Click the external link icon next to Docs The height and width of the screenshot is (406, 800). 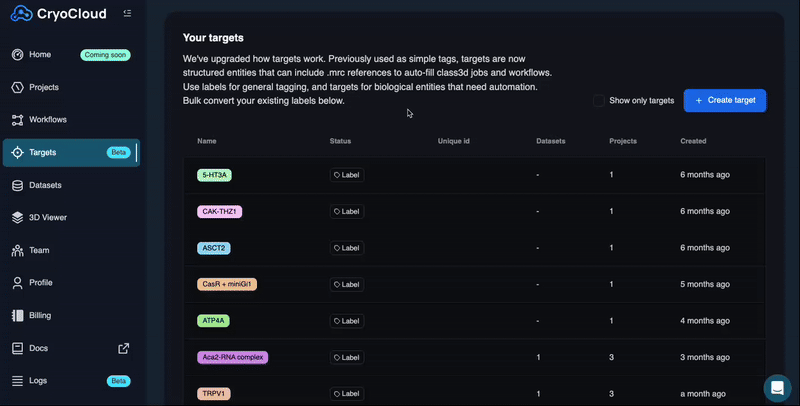click(123, 348)
